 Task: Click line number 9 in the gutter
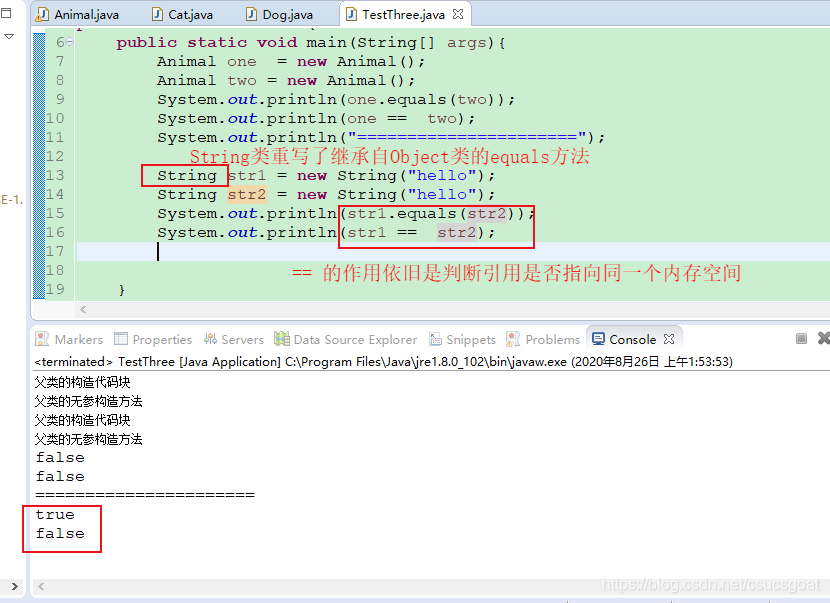[x=60, y=99]
